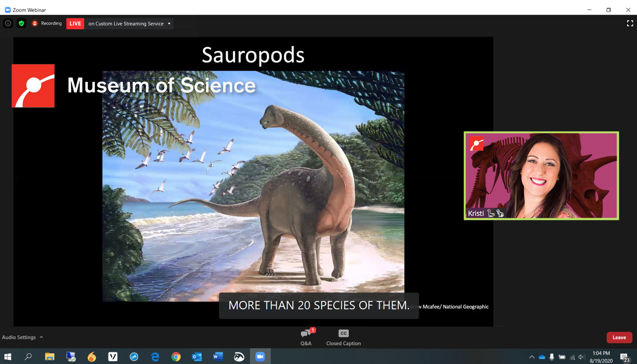Click the caption box 'MORE THAN 20 SPECIES OF THEM.'
Viewport: 637px width, 364px height.
click(319, 305)
